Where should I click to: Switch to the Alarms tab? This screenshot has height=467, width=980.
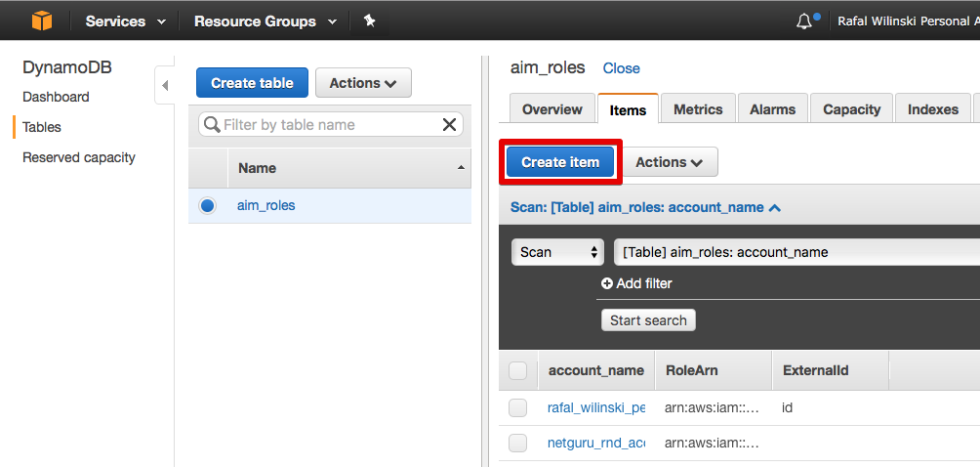click(x=772, y=109)
